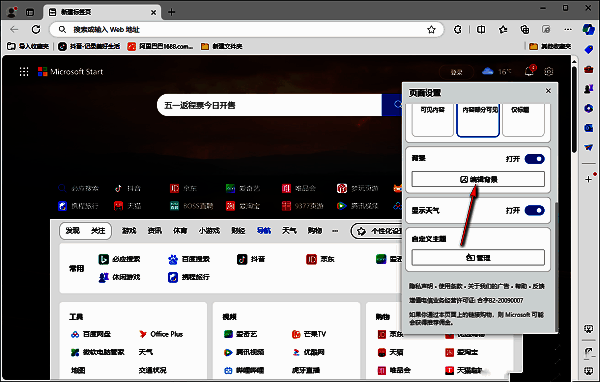600x382 pixels.
Task: Open the notification bell on Microsoft Start
Action: (529, 71)
